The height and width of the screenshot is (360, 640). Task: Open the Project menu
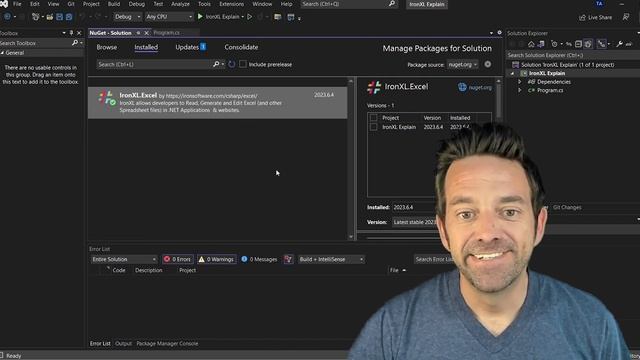(91, 4)
